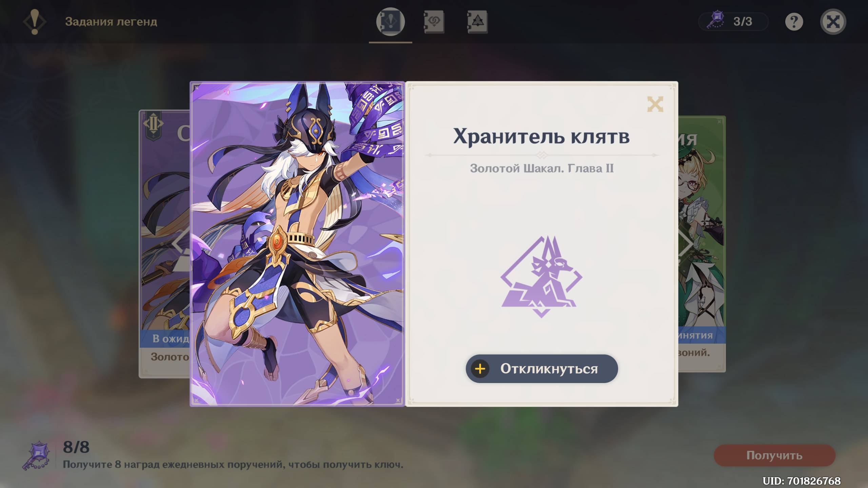Go to next quest with right arrow
Viewport: 868px width, 488px height.
click(x=686, y=243)
